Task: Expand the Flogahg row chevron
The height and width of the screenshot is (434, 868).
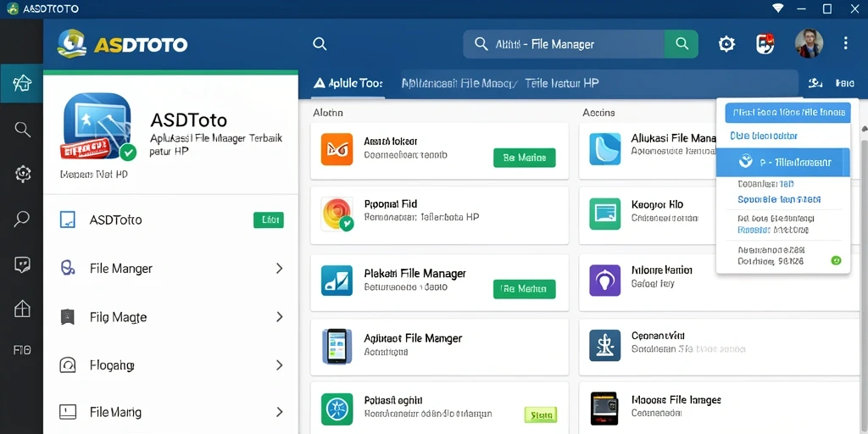Action: point(279,365)
